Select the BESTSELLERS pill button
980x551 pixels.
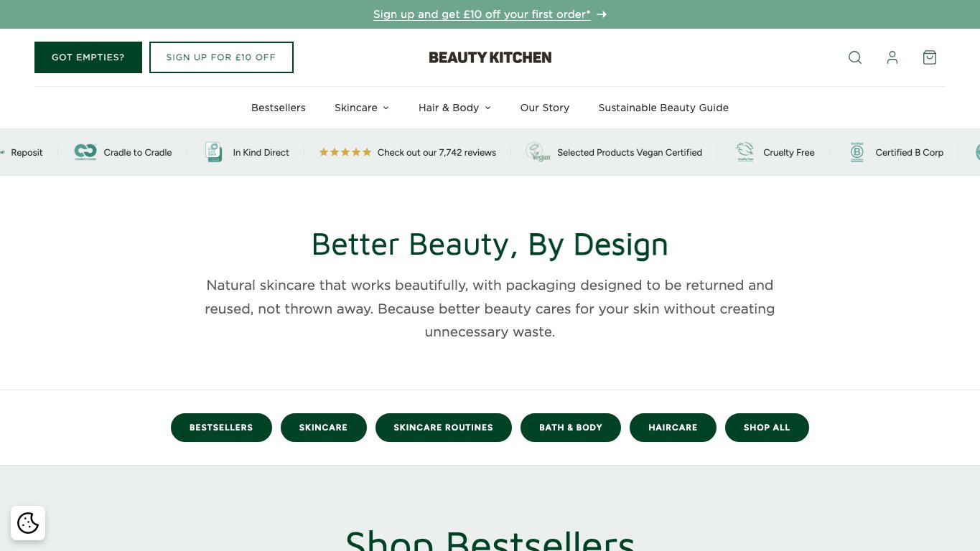click(x=221, y=428)
